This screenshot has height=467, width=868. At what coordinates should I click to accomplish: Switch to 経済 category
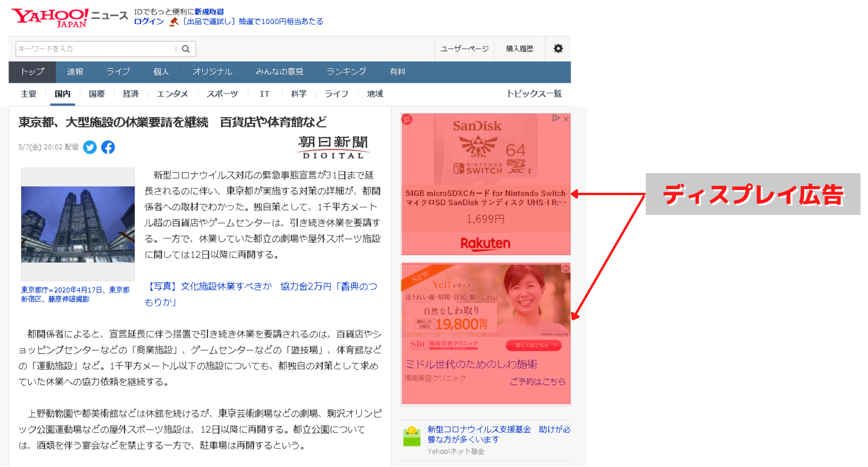click(x=131, y=94)
